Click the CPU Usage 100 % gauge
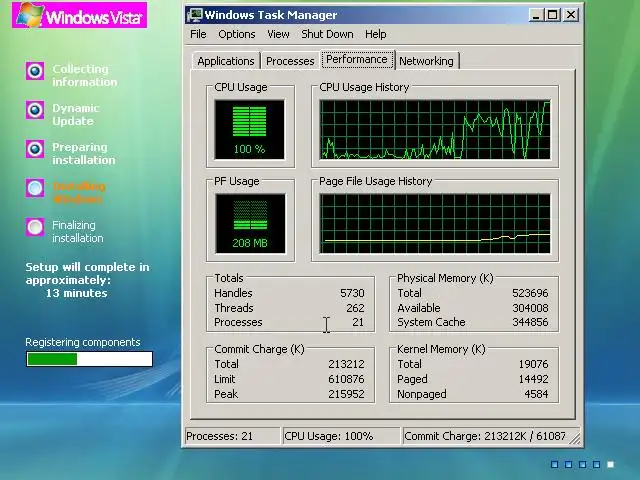This screenshot has height=480, width=640. coord(249,129)
